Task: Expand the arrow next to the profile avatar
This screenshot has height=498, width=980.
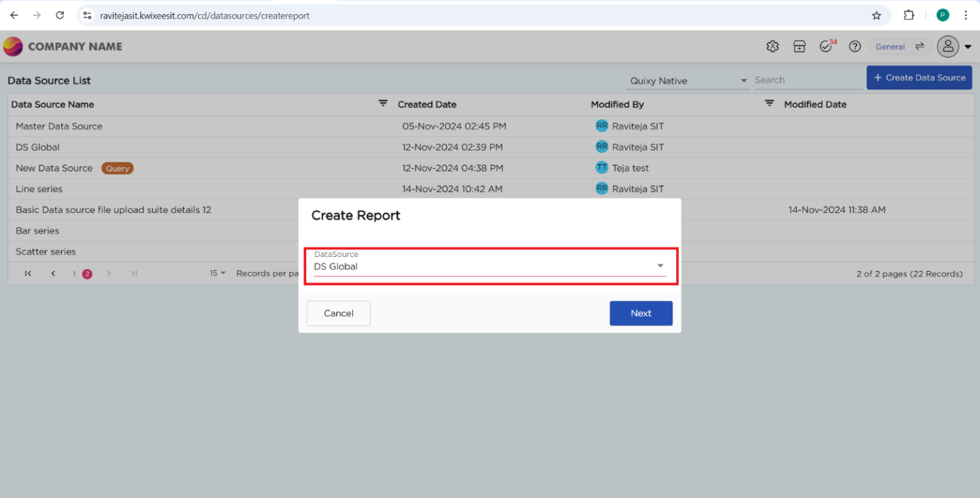Action: [x=968, y=46]
